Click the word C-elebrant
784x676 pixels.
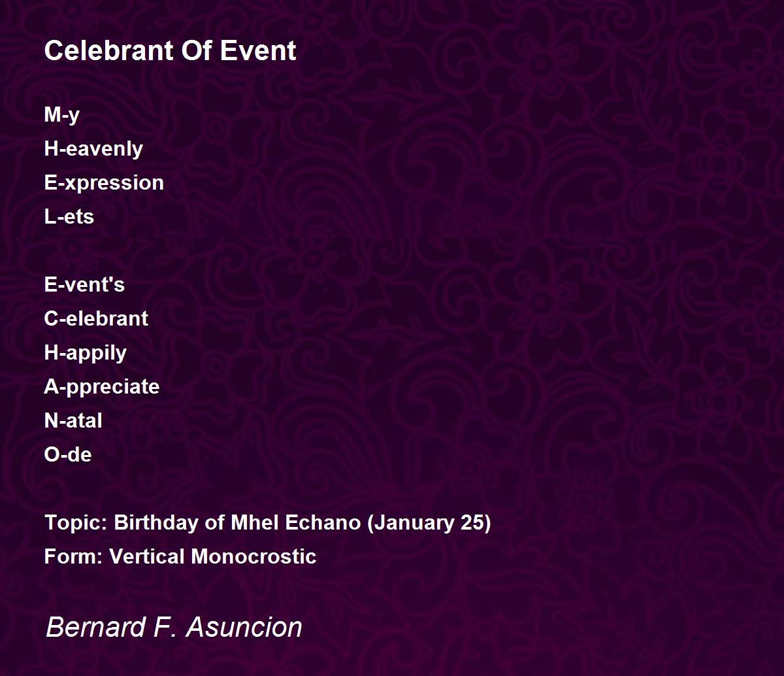point(96,318)
